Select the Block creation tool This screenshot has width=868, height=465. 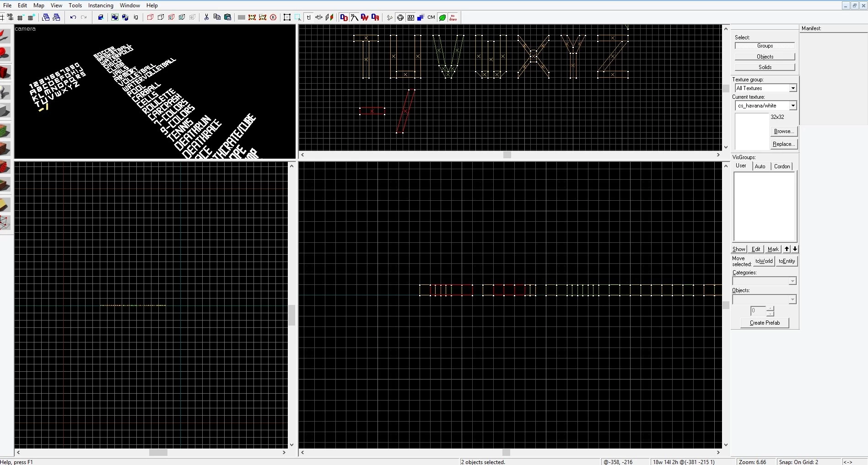click(4, 110)
